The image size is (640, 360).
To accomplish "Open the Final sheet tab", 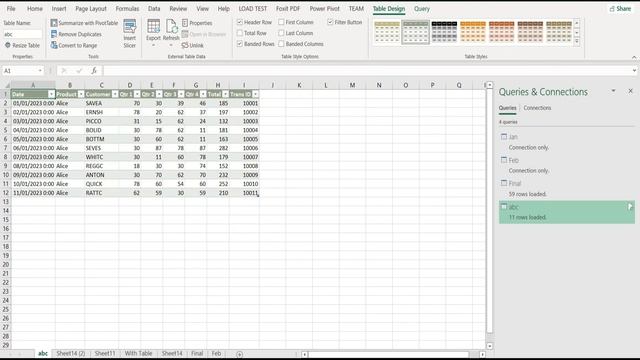I will [x=197, y=353].
